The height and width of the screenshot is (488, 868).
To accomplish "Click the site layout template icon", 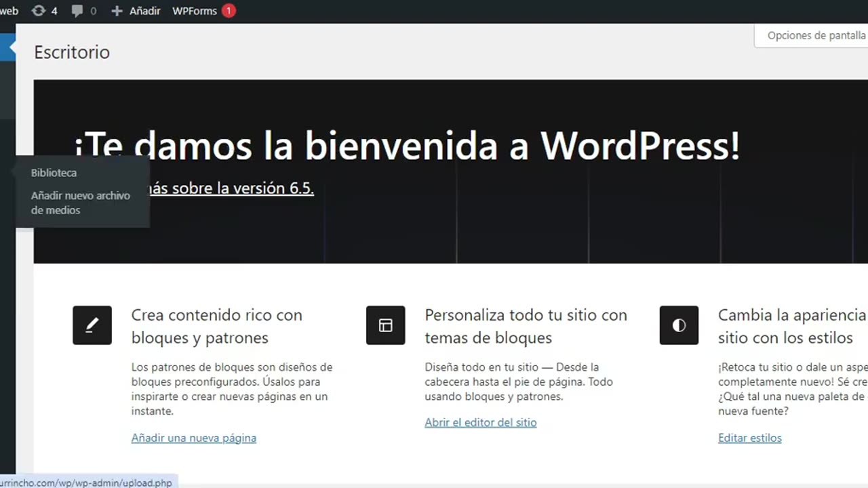I will [x=386, y=325].
